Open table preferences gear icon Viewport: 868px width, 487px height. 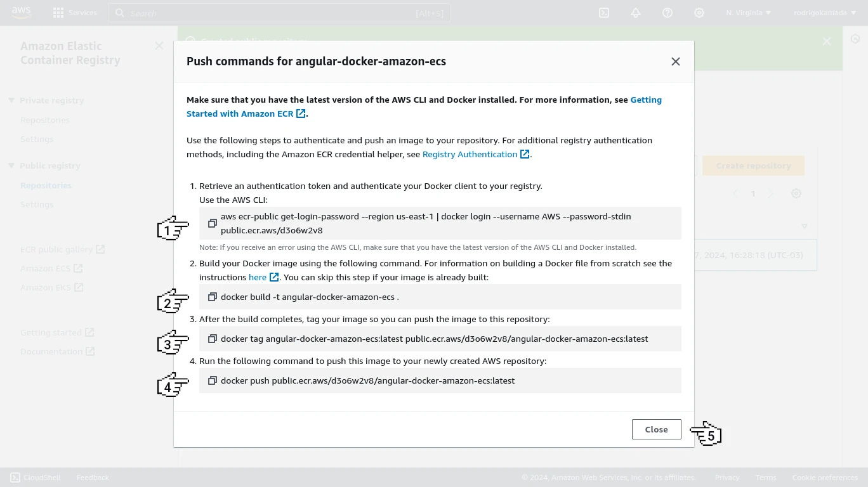pyautogui.click(x=796, y=193)
